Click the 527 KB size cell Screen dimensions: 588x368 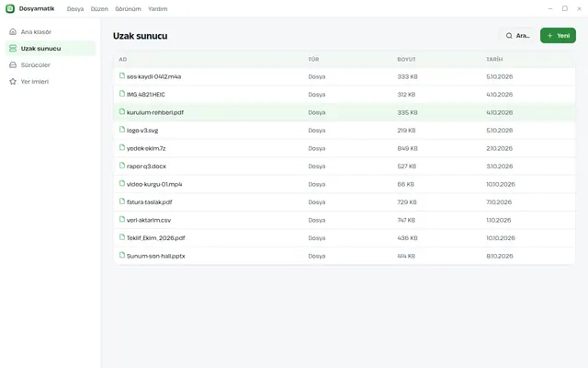tap(406, 167)
